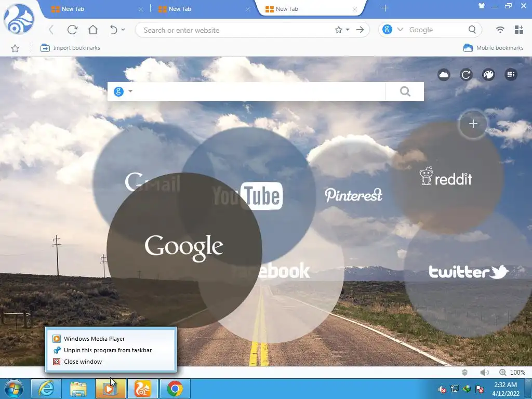Open the twitter speed dial bubble
Screen dimensions: 532x399
[x=468, y=272]
